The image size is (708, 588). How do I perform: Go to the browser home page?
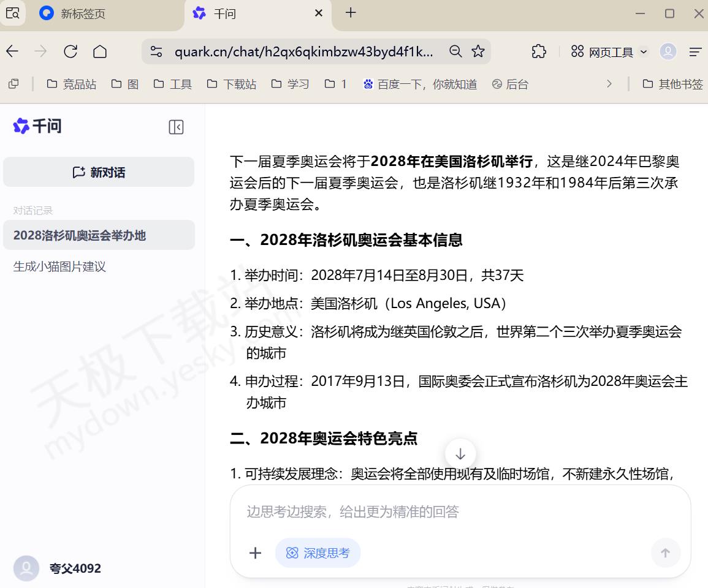tap(100, 51)
